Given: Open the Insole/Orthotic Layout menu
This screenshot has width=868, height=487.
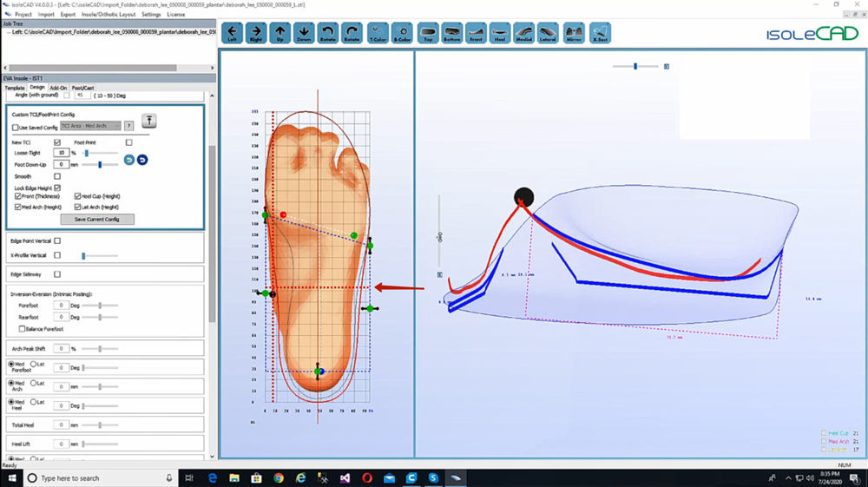Looking at the screenshot, I should (x=108, y=15).
